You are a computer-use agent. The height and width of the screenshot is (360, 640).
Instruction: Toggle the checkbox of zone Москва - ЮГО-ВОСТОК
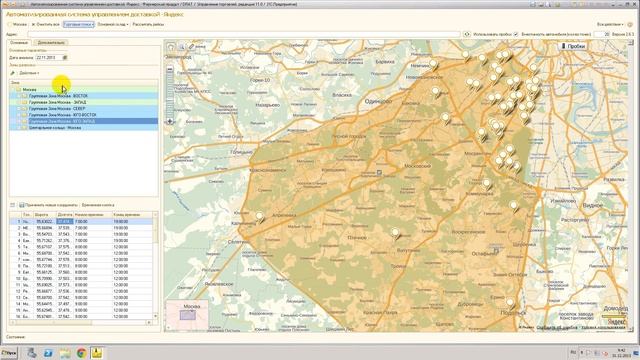click(x=18, y=115)
